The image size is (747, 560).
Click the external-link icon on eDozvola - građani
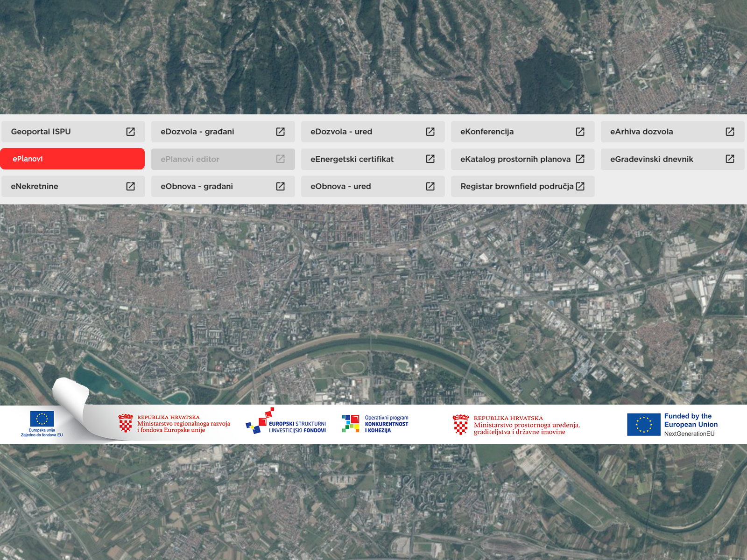pyautogui.click(x=281, y=132)
